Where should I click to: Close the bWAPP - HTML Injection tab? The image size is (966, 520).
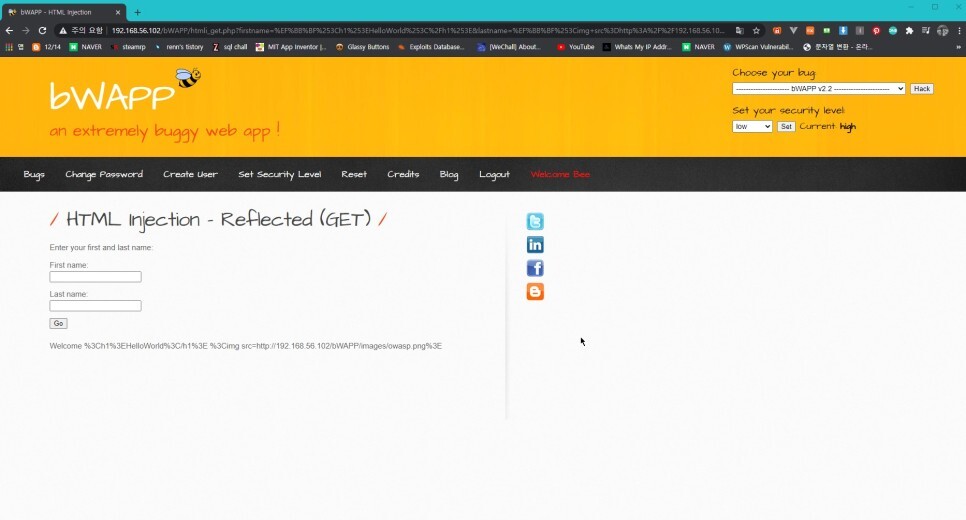click(x=118, y=12)
